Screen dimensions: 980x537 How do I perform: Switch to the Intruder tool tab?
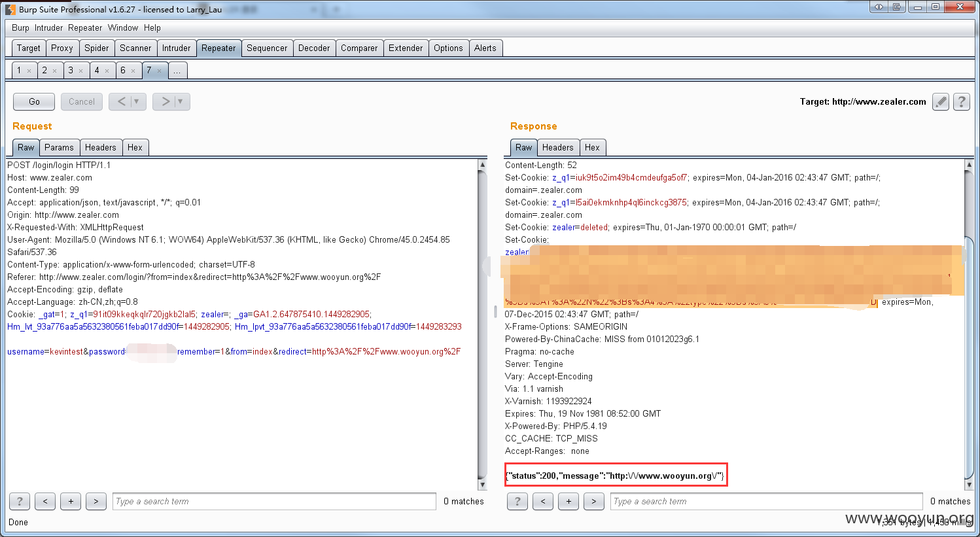(177, 48)
